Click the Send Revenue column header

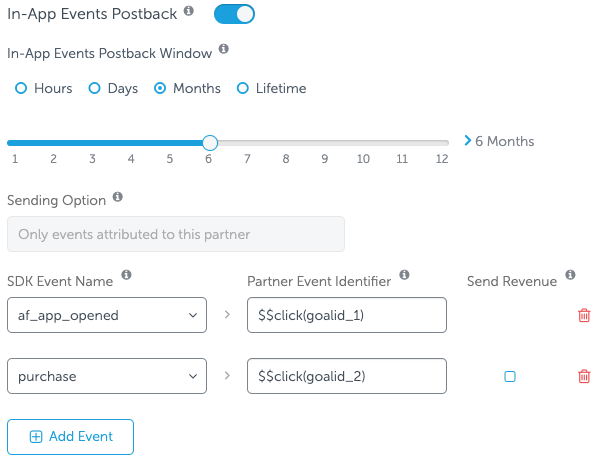coord(512,281)
